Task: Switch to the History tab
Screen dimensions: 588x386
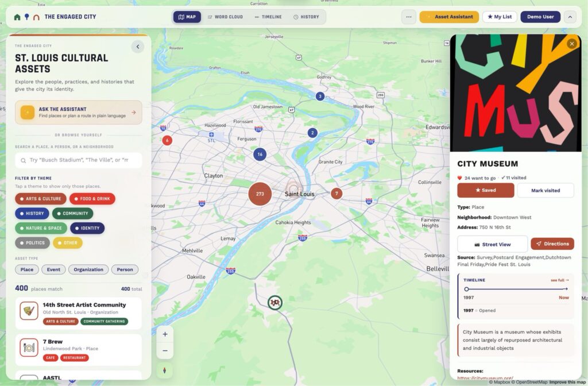Action: point(307,17)
